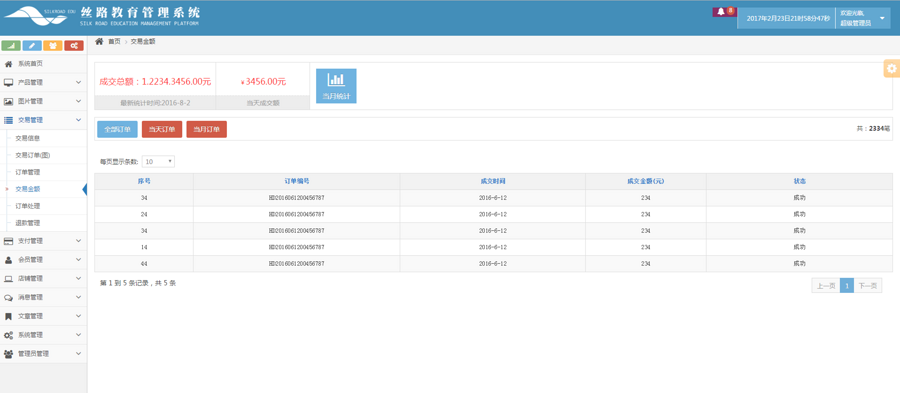Click the monitor icon of 产品管理
Image resolution: width=900 pixels, height=393 pixels.
pyautogui.click(x=9, y=83)
